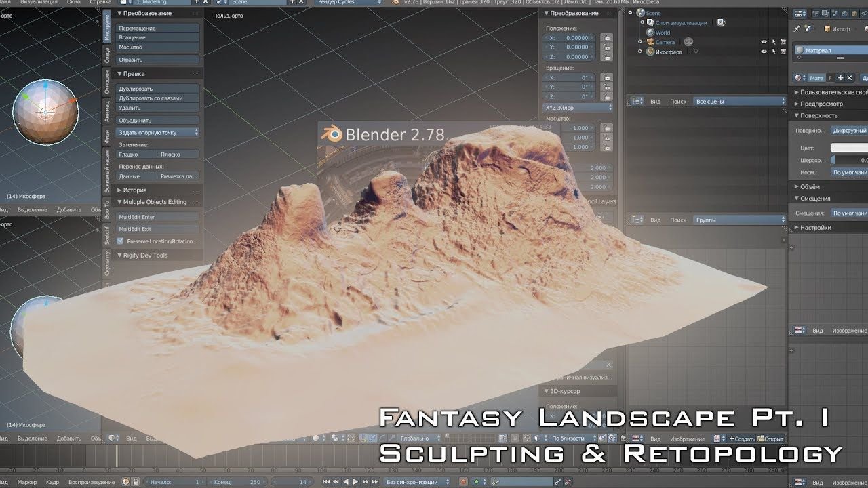This screenshot has width=868, height=488.
Task: Open the 'XYZ Эйлер' rotation mode dropdown
Action: point(578,108)
